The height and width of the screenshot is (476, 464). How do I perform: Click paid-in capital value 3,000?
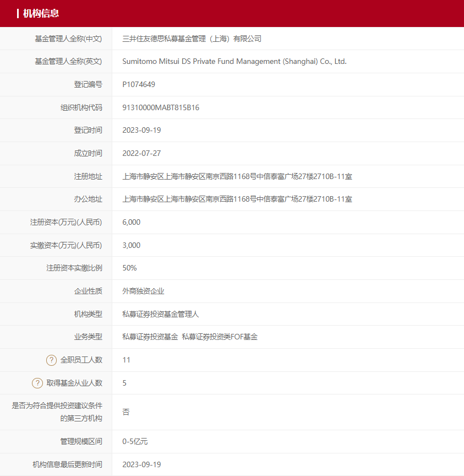pos(132,245)
